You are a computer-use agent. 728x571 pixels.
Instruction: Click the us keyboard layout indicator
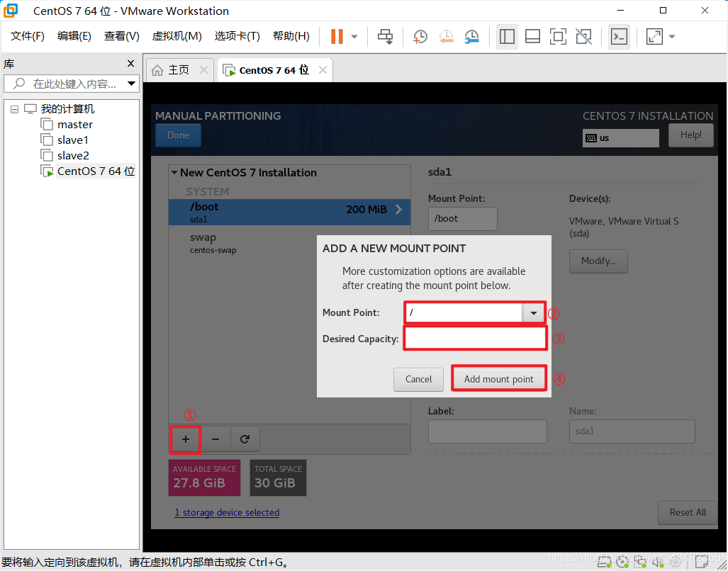pyautogui.click(x=621, y=137)
